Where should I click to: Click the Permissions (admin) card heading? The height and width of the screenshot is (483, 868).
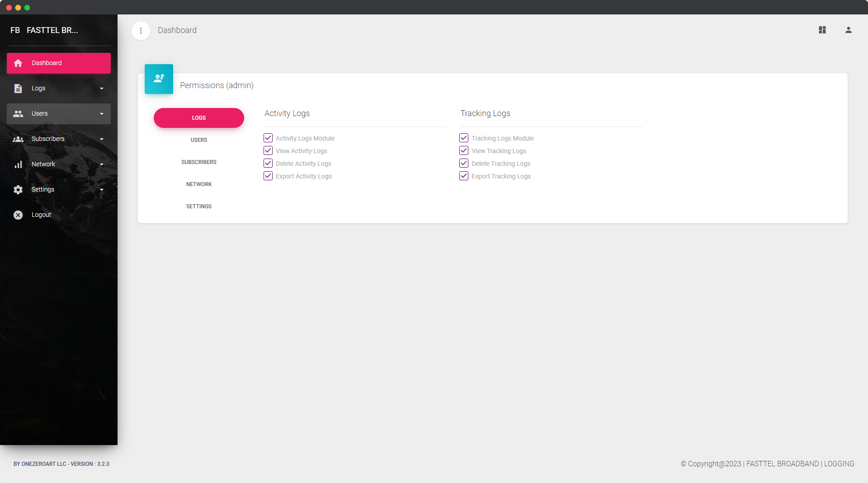pyautogui.click(x=217, y=85)
